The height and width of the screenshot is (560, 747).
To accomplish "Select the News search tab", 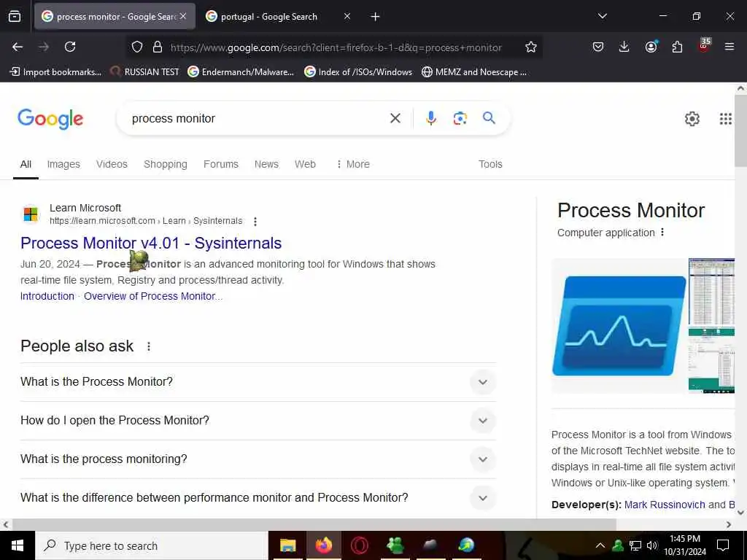I will click(x=266, y=164).
